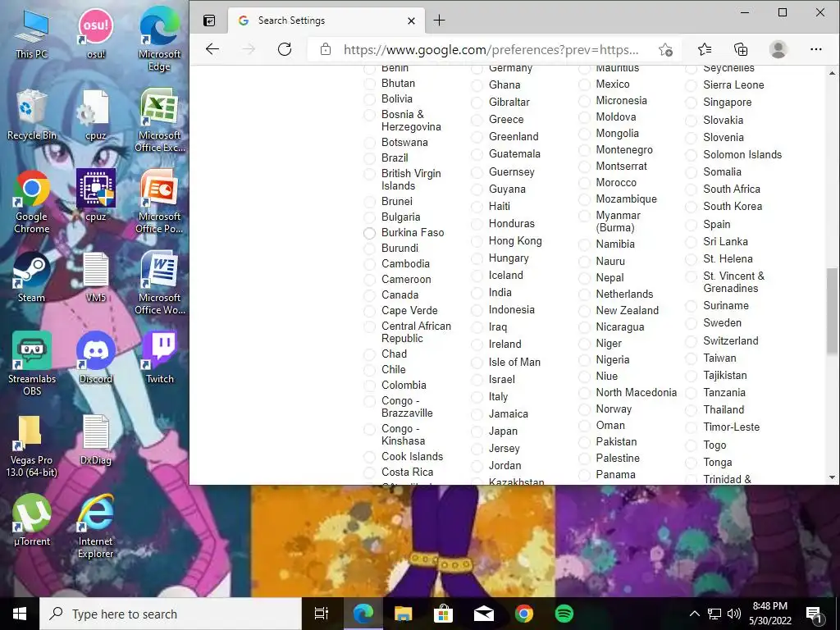Refresh the Google preferences page
This screenshot has height=630, width=840.
(285, 49)
